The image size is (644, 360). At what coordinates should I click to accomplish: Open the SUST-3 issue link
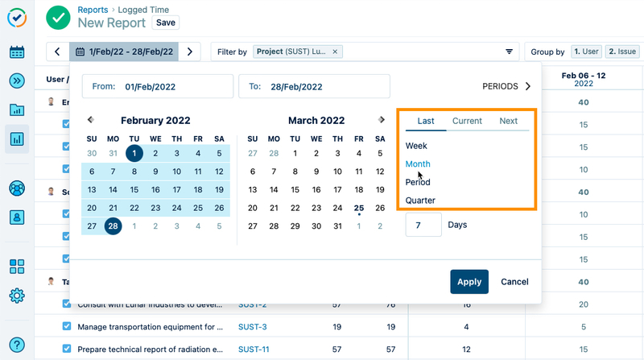tap(252, 327)
